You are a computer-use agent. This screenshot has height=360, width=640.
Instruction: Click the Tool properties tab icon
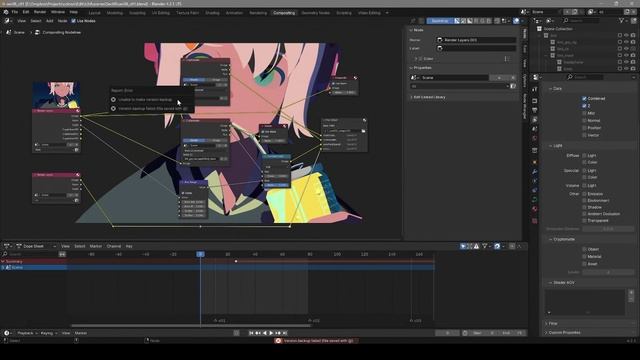coord(535,89)
